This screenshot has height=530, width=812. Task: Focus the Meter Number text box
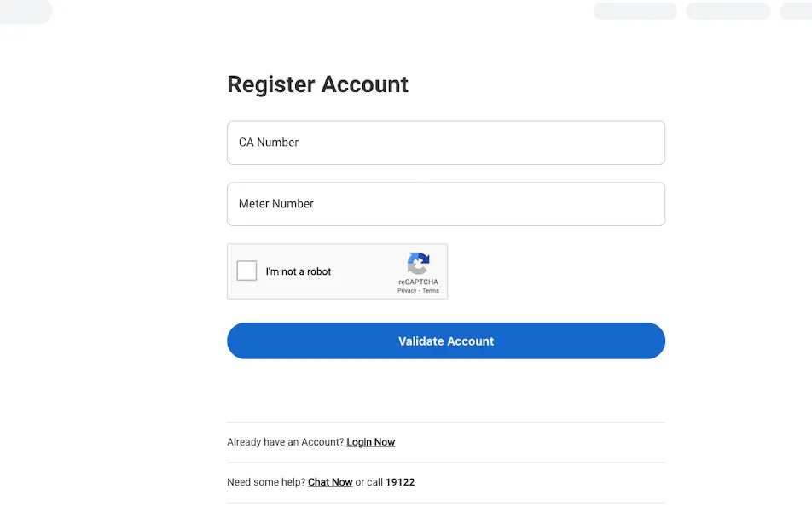click(x=445, y=204)
